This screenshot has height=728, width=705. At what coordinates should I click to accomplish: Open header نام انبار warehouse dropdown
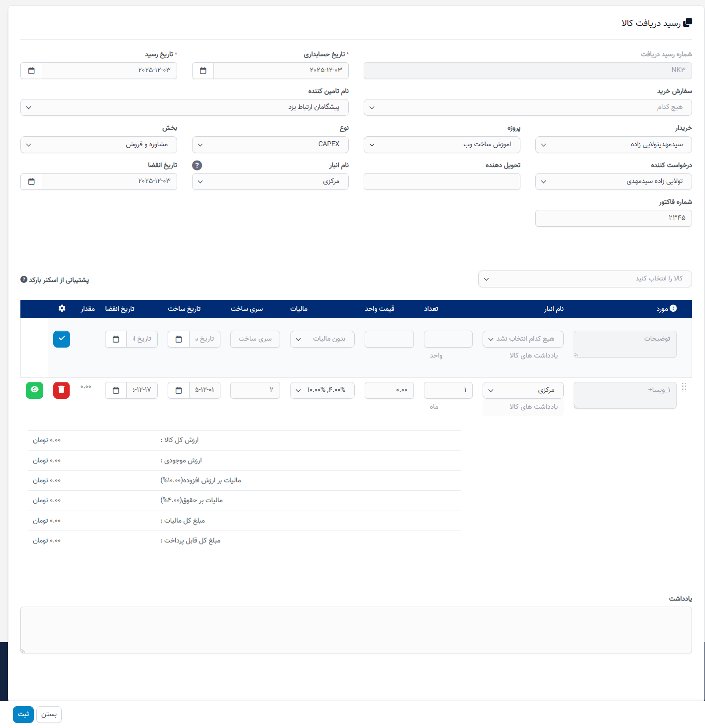click(270, 182)
